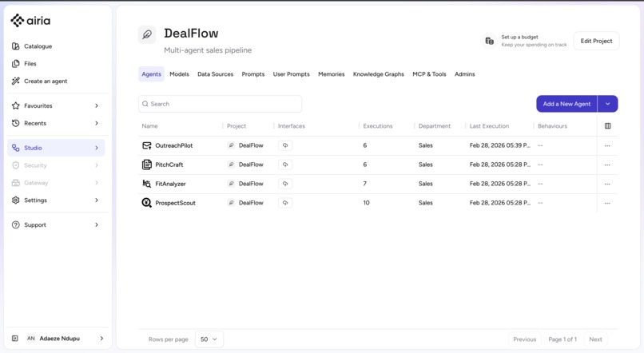Viewport: 644px width, 353px height.
Task: Click the PitchCraft document icon
Action: coord(147,165)
